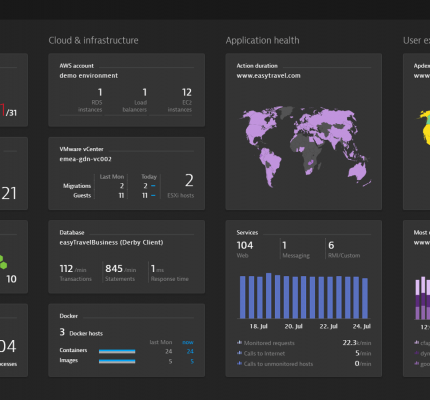Click the 21 figure in the left tile
430x400 pixels.
pyautogui.click(x=9, y=193)
